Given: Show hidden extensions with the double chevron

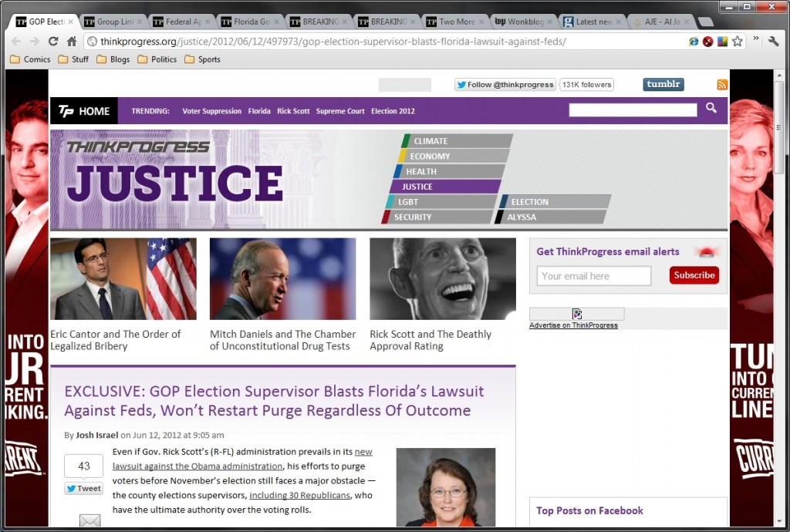Looking at the screenshot, I should 756,39.
